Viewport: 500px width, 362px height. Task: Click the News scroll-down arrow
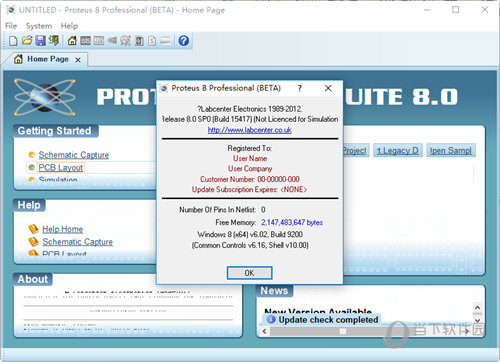click(477, 320)
